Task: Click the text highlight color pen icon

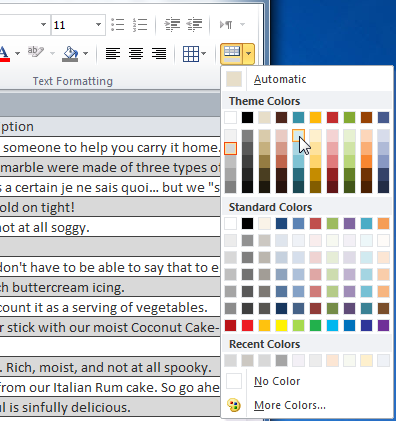Action: coord(36,52)
